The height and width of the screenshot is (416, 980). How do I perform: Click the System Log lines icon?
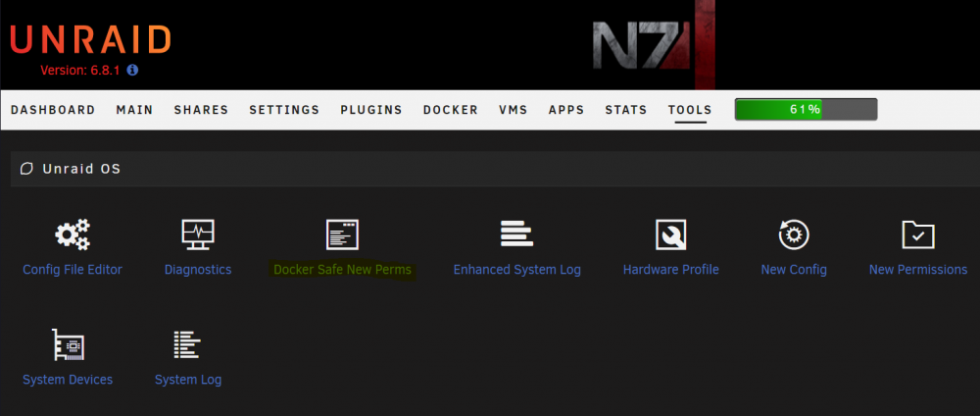click(x=187, y=344)
